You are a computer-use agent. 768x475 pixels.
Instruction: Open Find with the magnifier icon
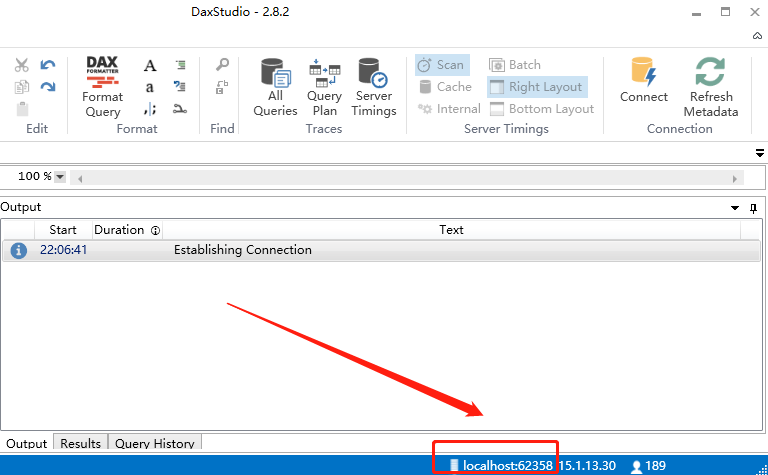222,65
